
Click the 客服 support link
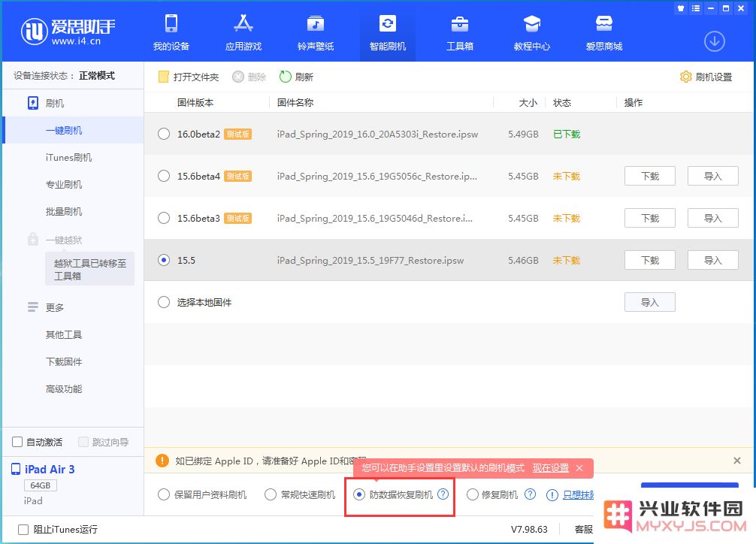coord(583,530)
